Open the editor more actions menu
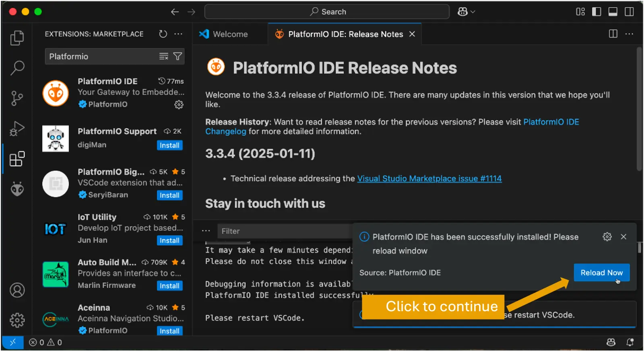Image resolution: width=644 pixels, height=351 pixels. point(629,34)
